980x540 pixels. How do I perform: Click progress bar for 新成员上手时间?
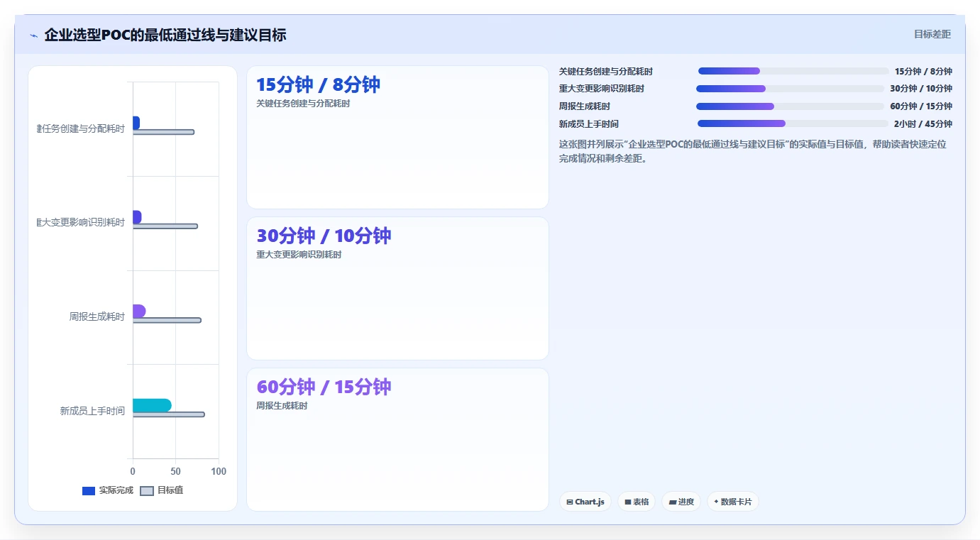(x=793, y=123)
